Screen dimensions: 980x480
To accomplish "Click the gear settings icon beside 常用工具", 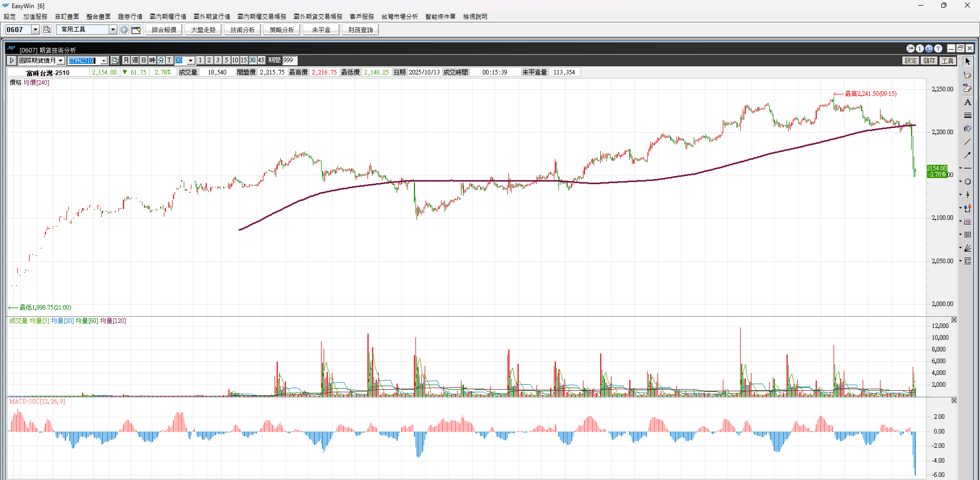I will [x=124, y=30].
